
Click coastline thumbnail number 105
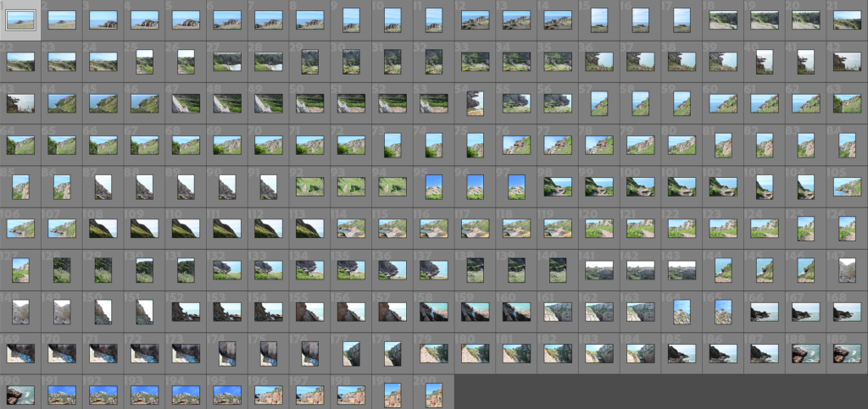(847, 186)
